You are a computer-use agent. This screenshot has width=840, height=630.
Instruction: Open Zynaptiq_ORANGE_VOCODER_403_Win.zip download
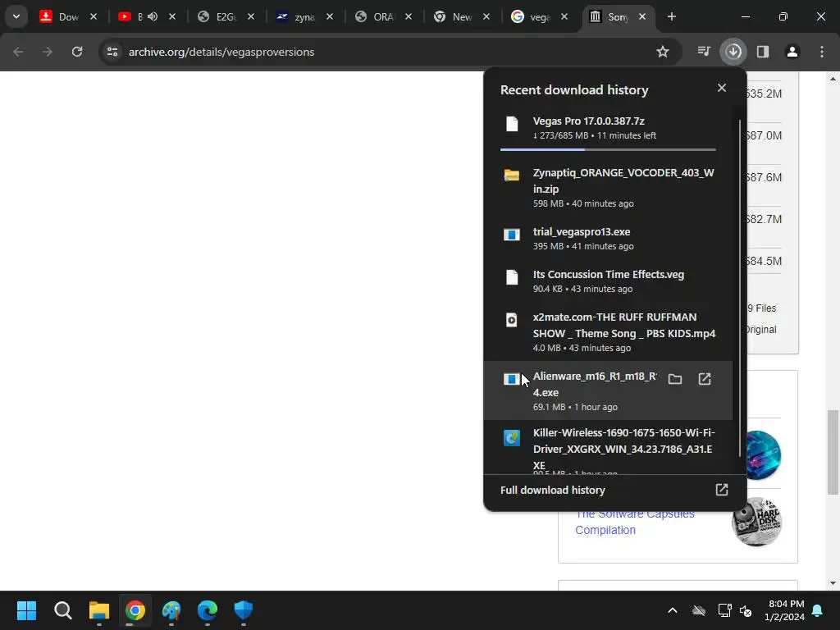(608, 188)
